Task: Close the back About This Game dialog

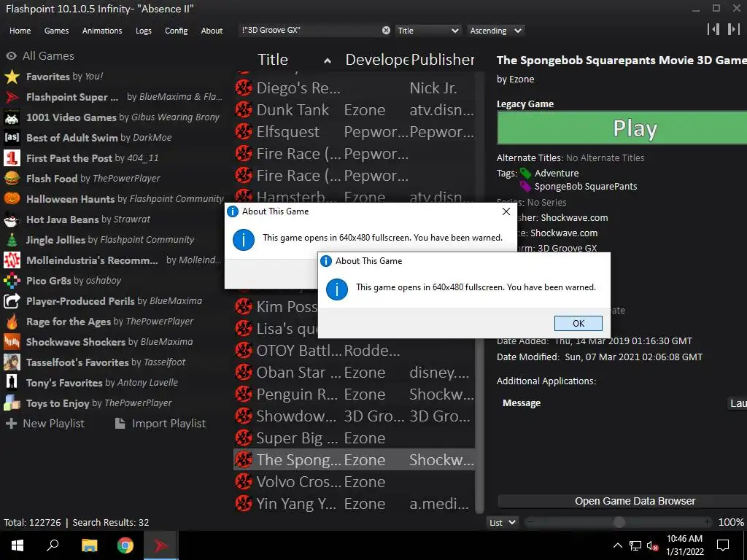Action: point(506,211)
